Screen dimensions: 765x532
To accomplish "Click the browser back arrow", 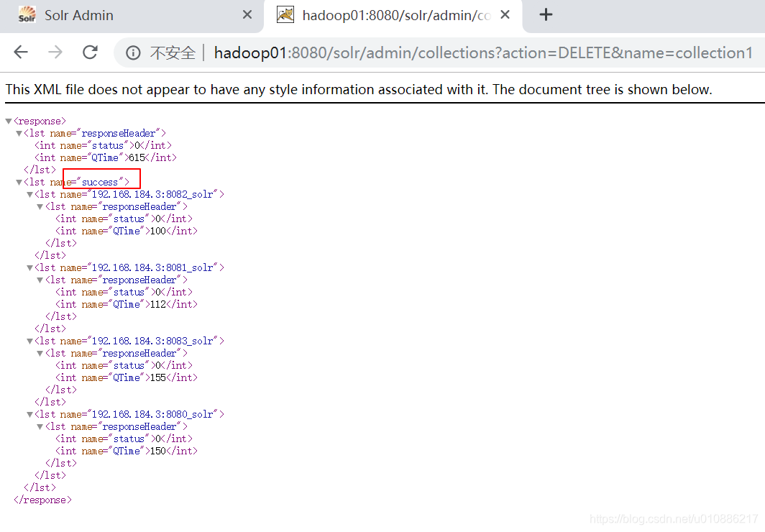I will point(21,52).
